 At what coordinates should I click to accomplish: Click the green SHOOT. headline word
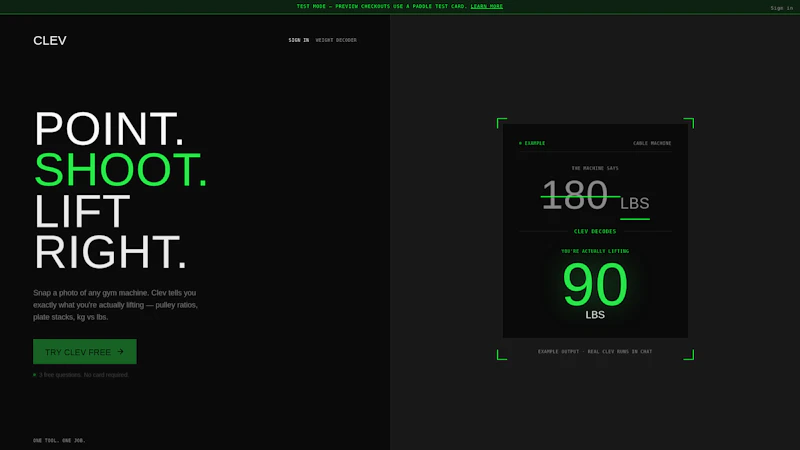(x=120, y=169)
